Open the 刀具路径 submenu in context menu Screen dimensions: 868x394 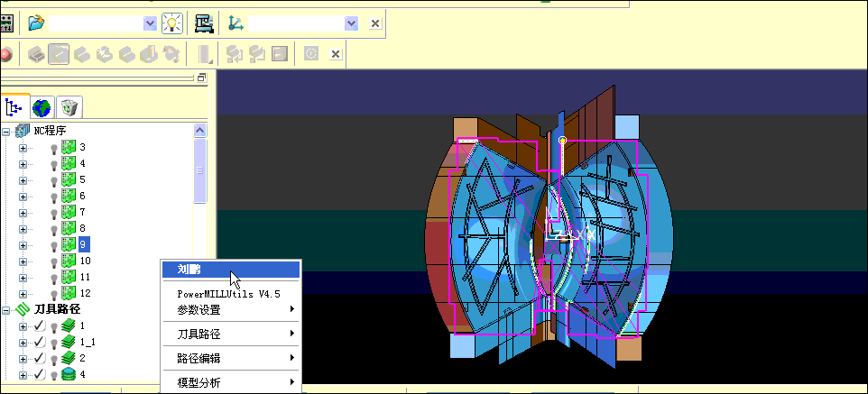231,334
